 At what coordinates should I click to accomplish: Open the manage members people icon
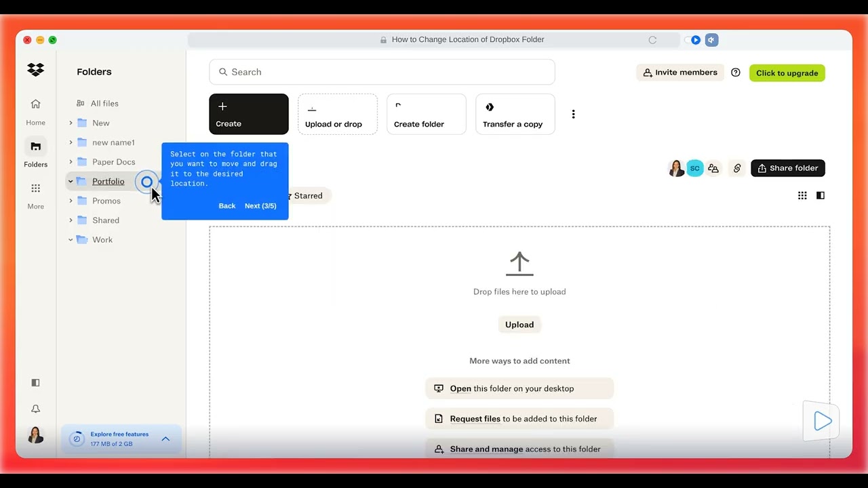[x=713, y=168]
